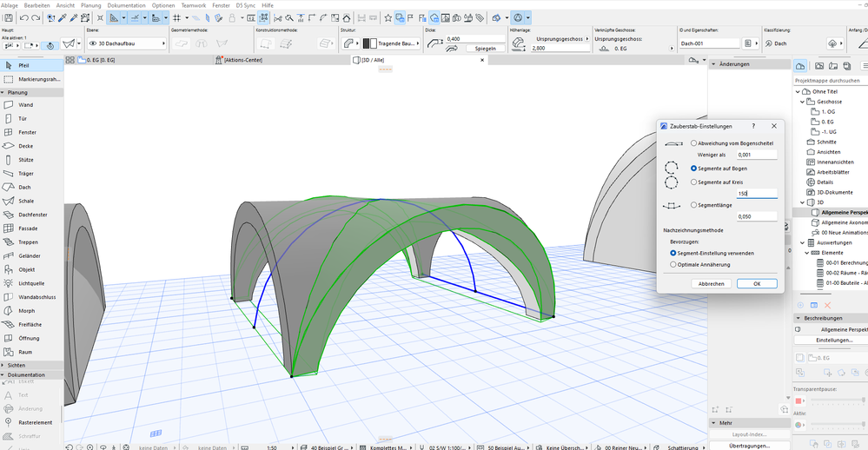Choose the Dach roof tool

point(26,187)
